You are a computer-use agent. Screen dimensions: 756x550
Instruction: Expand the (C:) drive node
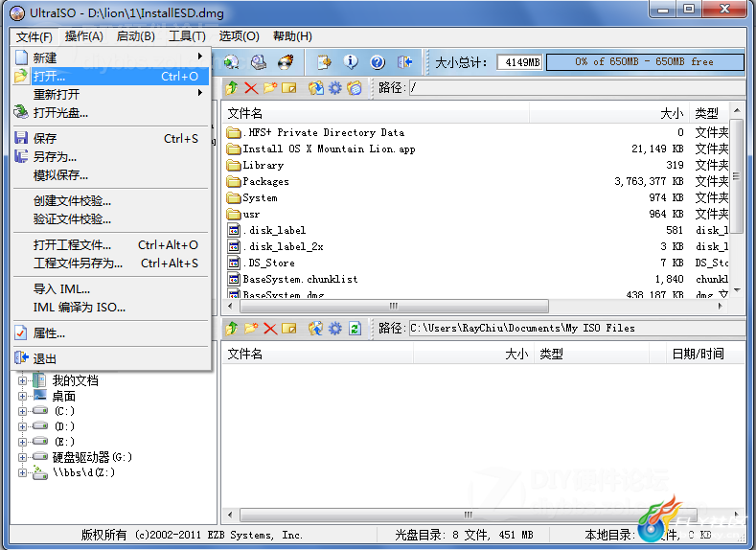(22, 411)
